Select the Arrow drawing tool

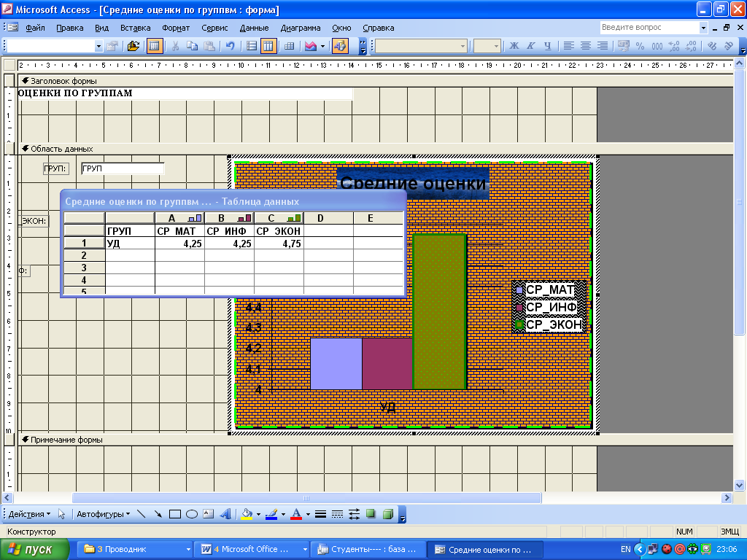tap(158, 514)
